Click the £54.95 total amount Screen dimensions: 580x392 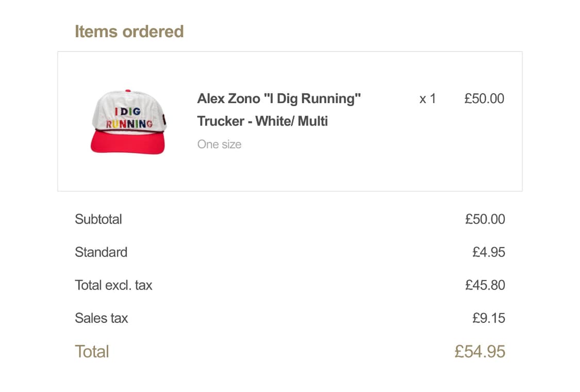(479, 351)
